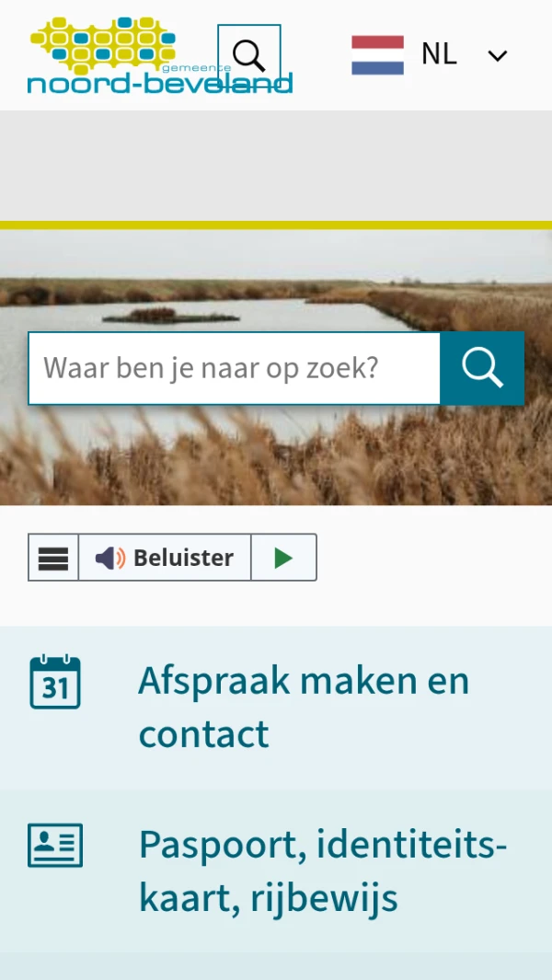Select the Beluister listen button label
The width and height of the screenshot is (552, 980).
[x=183, y=558]
